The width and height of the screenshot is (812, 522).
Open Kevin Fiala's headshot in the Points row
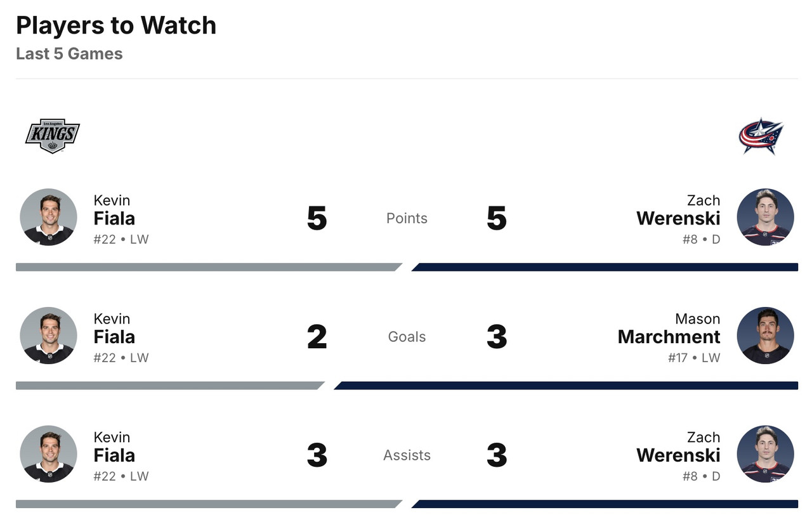point(48,217)
